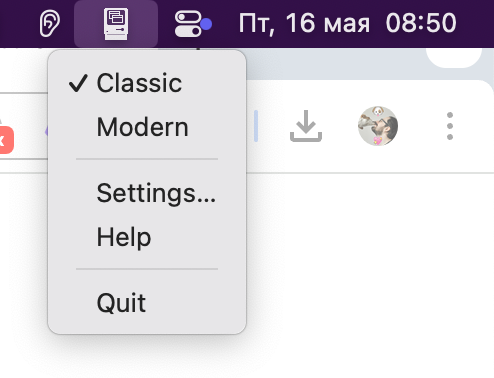Click the blue dot beside Control Center icon

[206, 24]
